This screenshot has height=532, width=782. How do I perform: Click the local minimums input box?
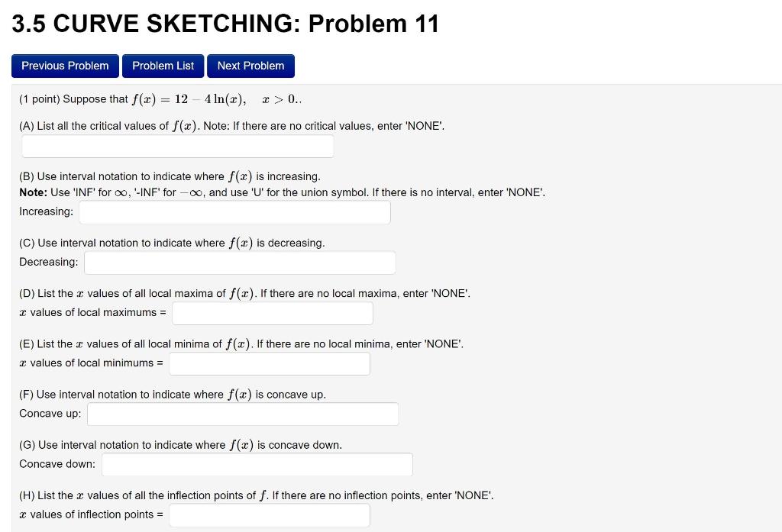coord(270,363)
